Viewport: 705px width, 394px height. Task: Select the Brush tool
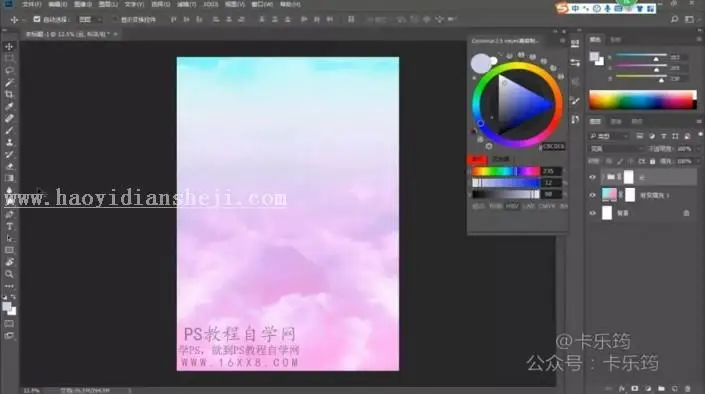click(9, 130)
